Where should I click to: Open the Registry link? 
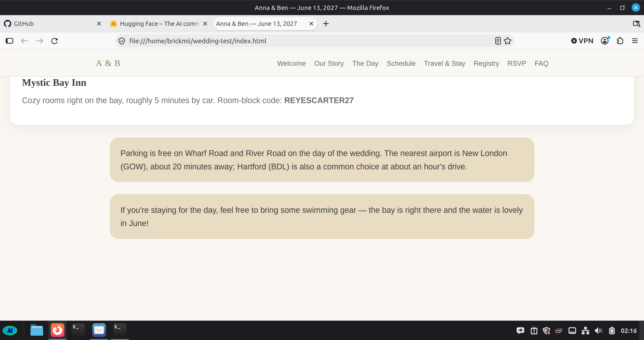click(486, 63)
